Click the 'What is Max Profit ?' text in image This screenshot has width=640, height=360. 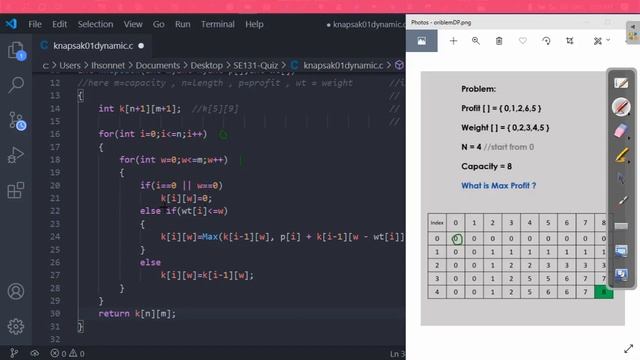[498, 186]
